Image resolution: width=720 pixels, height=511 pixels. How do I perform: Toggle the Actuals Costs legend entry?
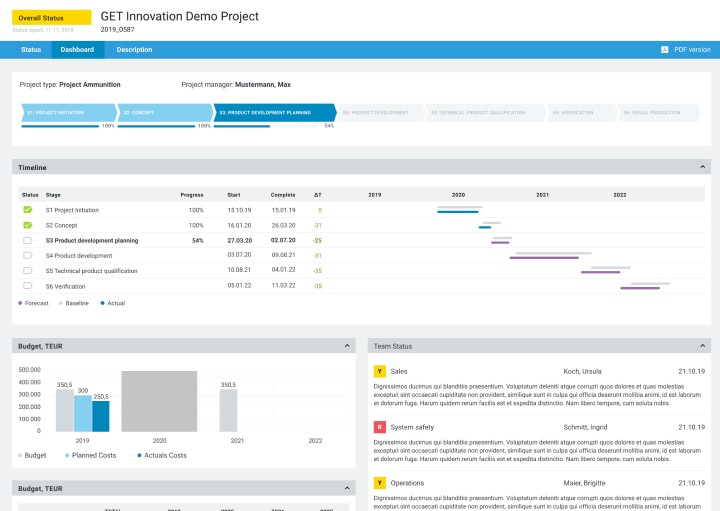(162, 455)
